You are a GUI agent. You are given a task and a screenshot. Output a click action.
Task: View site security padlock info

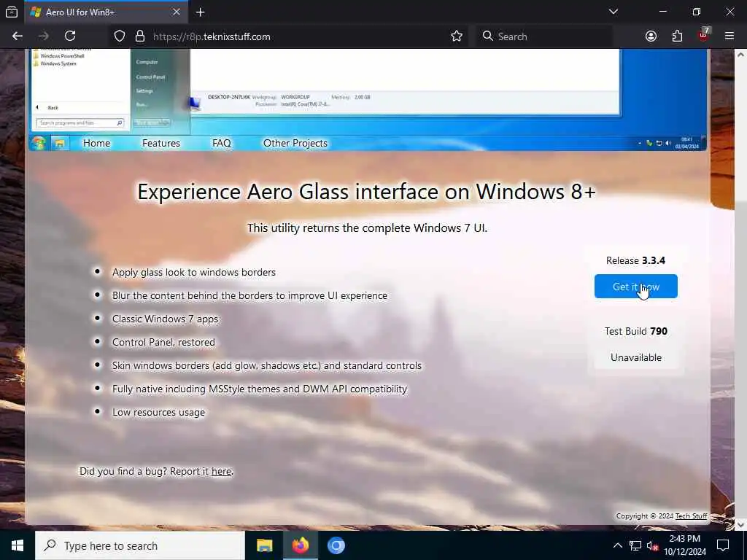tap(139, 36)
